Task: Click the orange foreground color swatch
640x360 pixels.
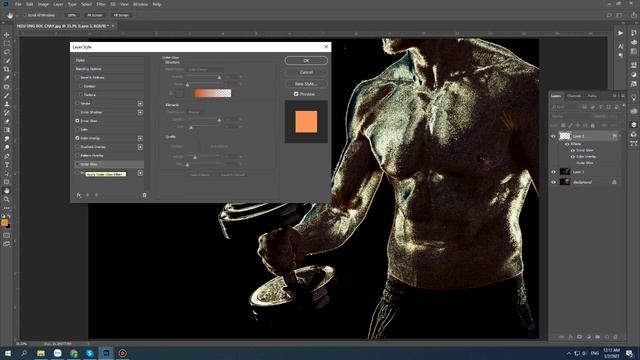Action: [4, 223]
